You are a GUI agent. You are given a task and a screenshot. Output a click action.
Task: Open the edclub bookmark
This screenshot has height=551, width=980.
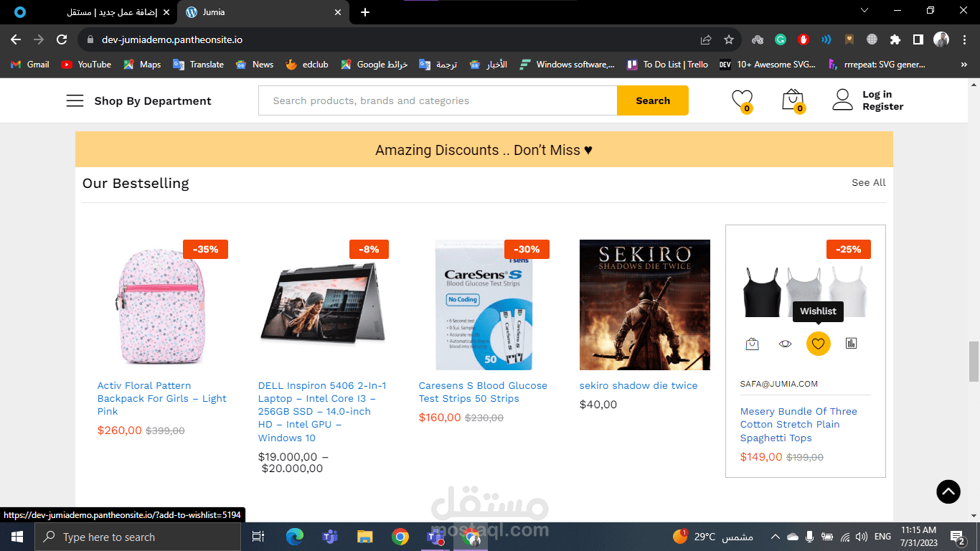(x=307, y=65)
